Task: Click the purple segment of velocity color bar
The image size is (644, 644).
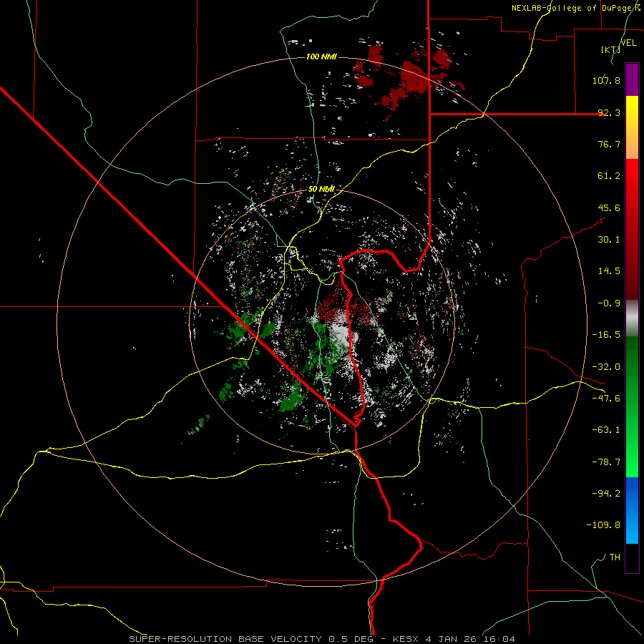Action: click(x=632, y=79)
